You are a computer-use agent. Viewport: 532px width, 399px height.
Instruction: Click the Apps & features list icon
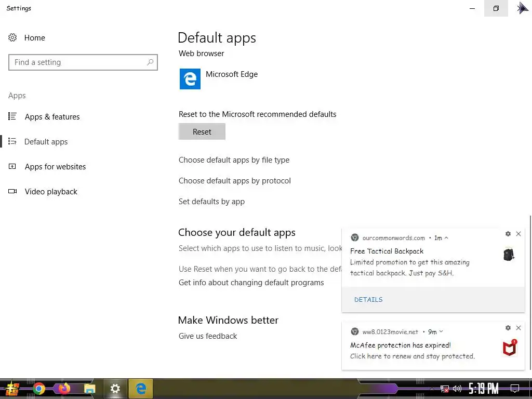(12, 116)
